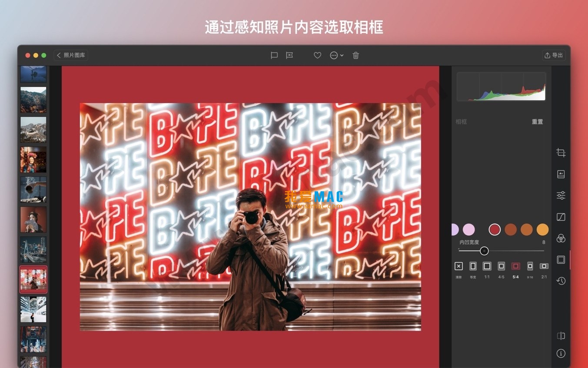Select the neon street alley thumbnail
The width and height of the screenshot is (588, 368).
click(x=33, y=339)
